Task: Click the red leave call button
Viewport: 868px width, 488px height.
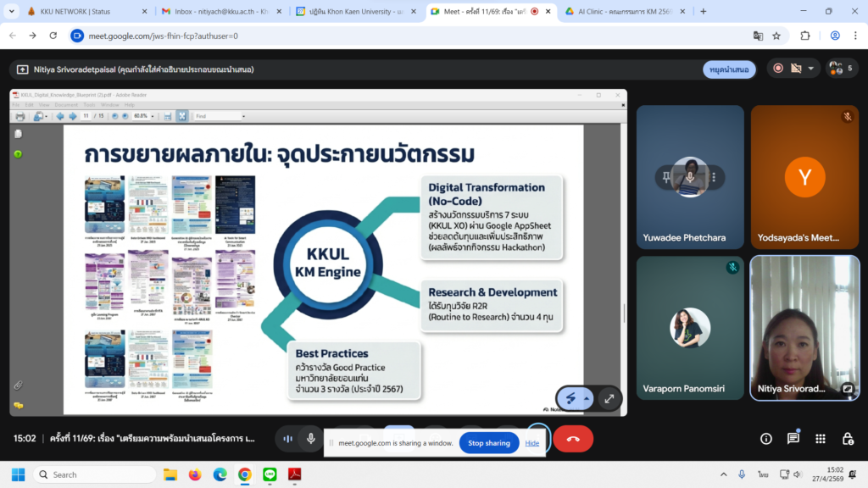Action: point(573,439)
